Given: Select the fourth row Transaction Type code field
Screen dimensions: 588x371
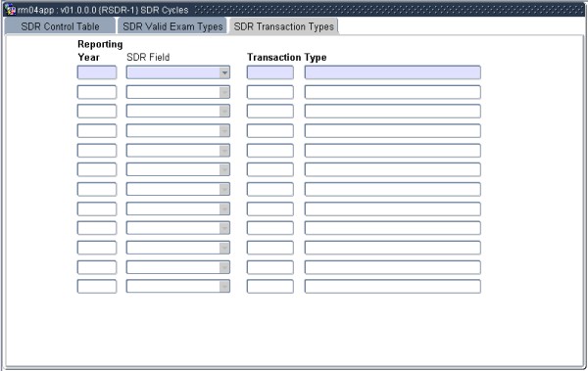Looking at the screenshot, I should pyautogui.click(x=270, y=131).
